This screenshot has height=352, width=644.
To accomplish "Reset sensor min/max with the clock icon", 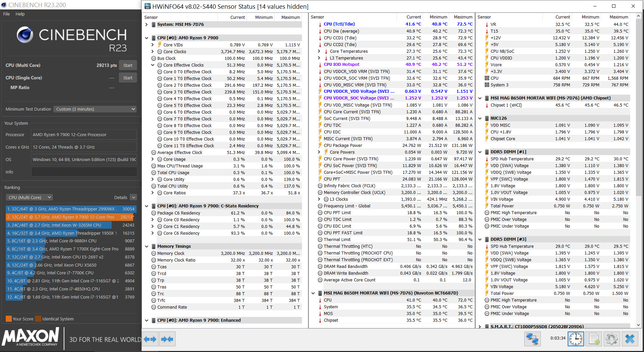I will [576, 339].
